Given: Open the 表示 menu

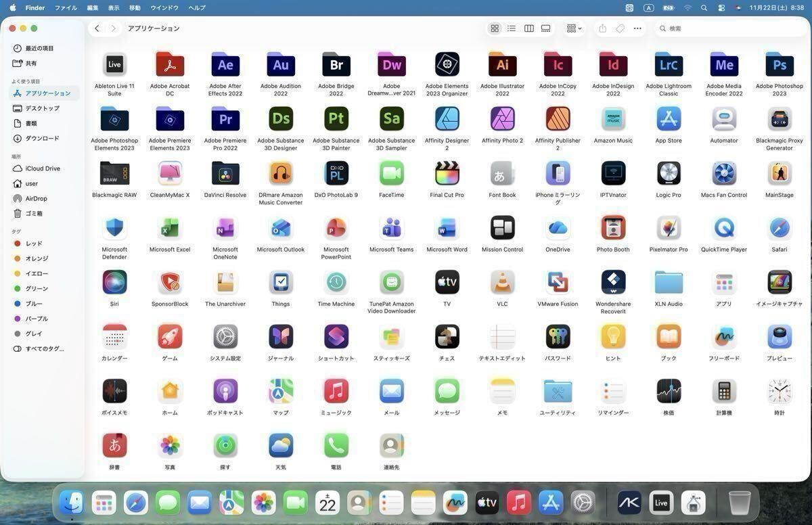Looking at the screenshot, I should tap(114, 7).
